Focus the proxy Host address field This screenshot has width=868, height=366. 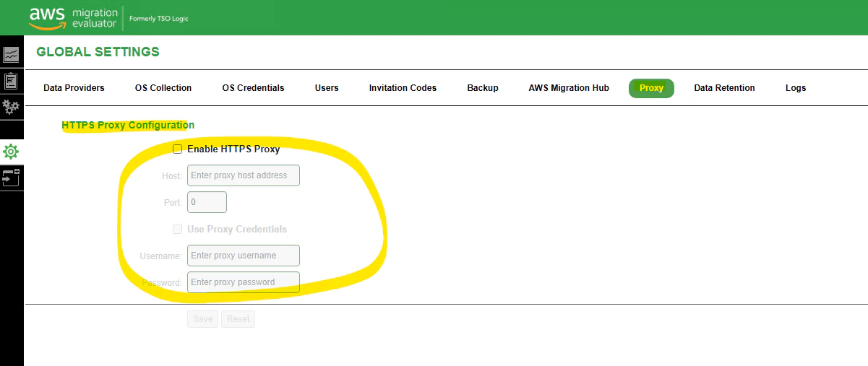click(243, 175)
